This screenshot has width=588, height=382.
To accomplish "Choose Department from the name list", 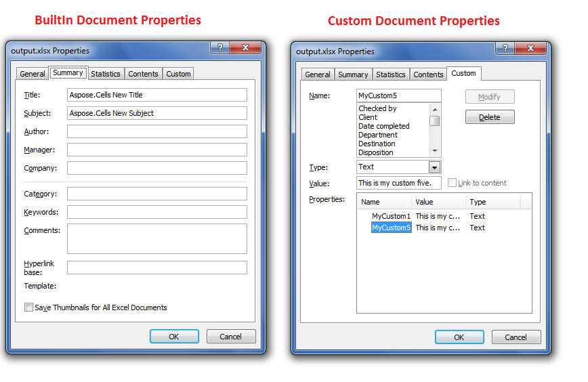I will coord(378,135).
